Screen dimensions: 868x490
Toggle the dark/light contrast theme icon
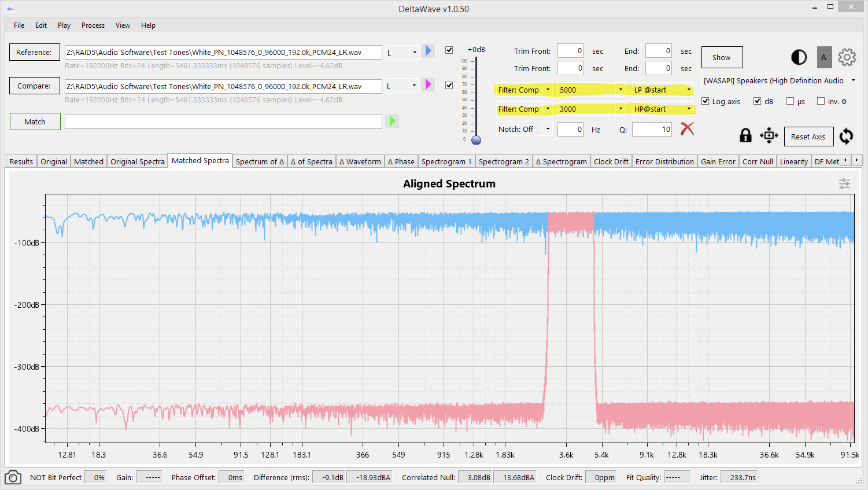click(x=799, y=57)
